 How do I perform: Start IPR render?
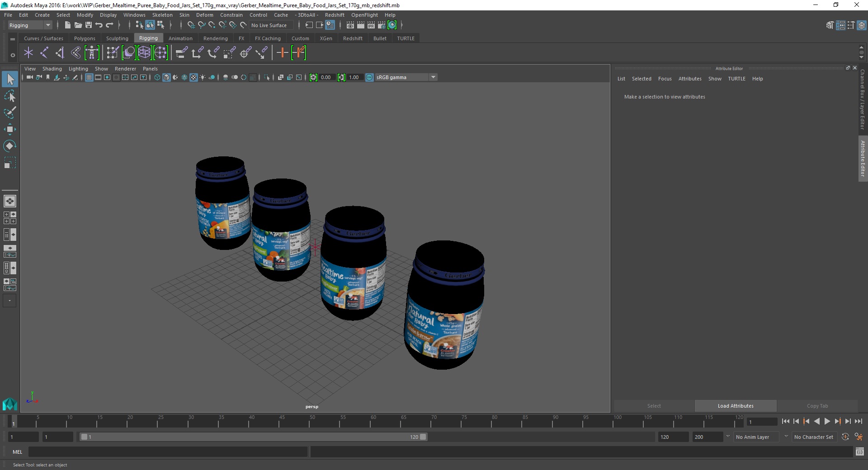371,25
